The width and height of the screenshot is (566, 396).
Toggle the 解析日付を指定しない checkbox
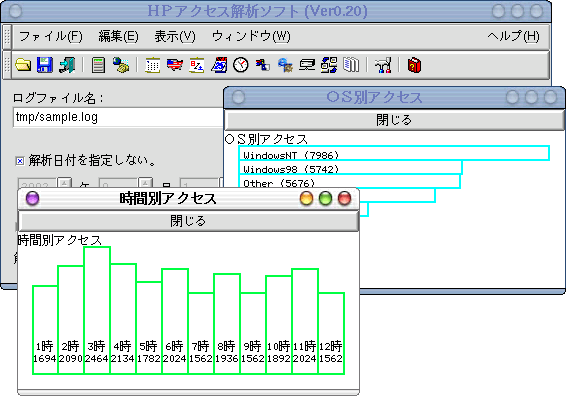(20, 161)
